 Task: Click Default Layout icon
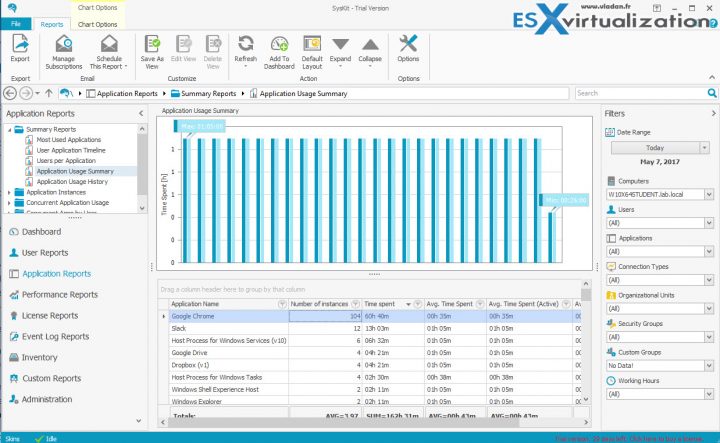(311, 44)
